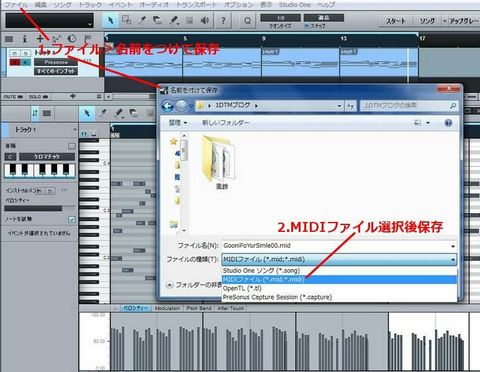
Task: Choose the Eraser tool in top toolbar
Action: [x=158, y=21]
